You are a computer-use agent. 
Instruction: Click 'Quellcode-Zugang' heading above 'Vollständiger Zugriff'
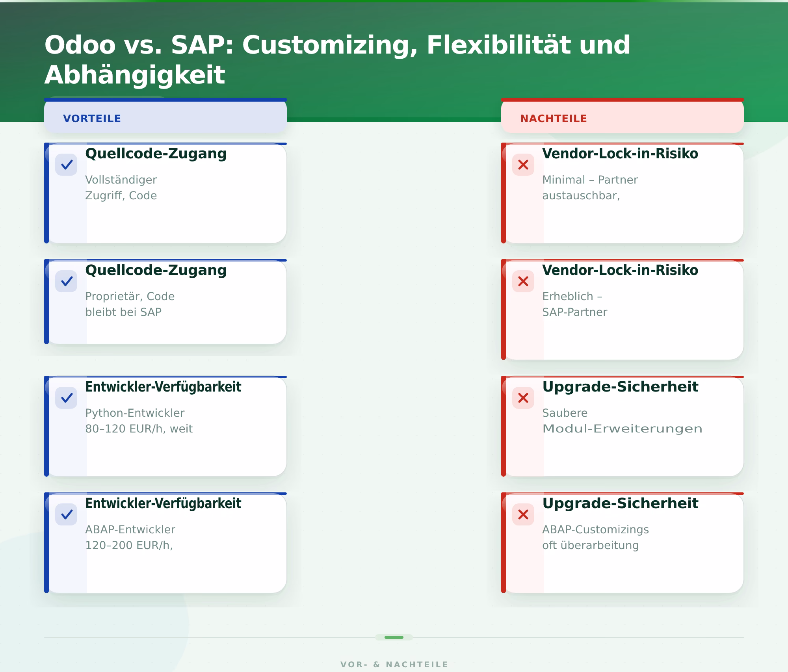[156, 154]
